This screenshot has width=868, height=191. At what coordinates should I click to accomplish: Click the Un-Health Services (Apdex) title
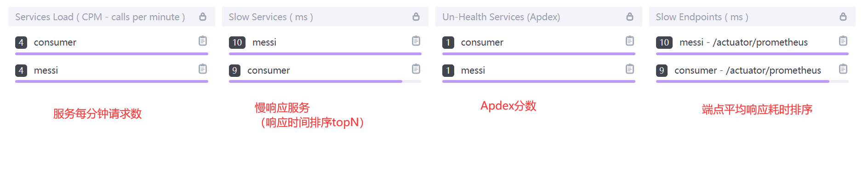pyautogui.click(x=501, y=17)
